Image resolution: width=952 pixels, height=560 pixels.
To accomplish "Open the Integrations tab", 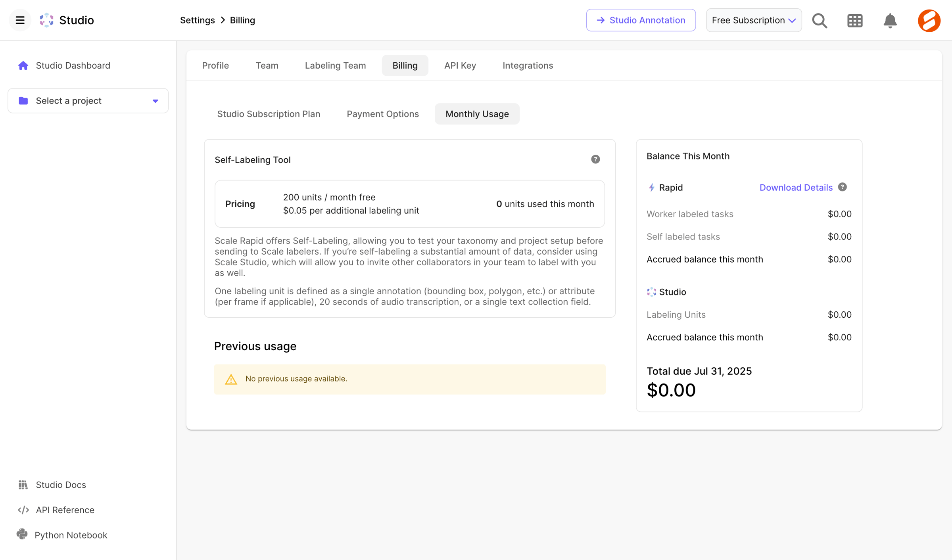I will click(528, 65).
